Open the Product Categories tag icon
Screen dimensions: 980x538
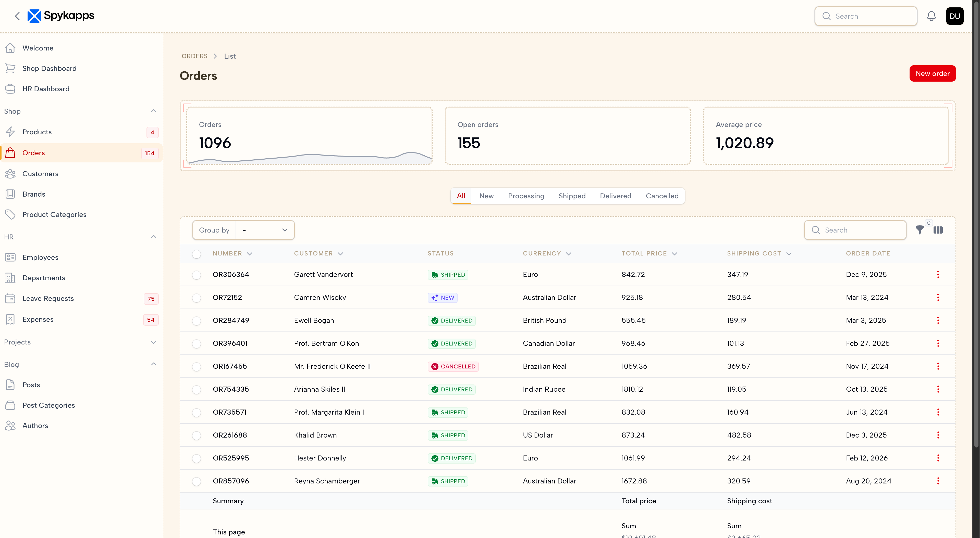coord(10,214)
